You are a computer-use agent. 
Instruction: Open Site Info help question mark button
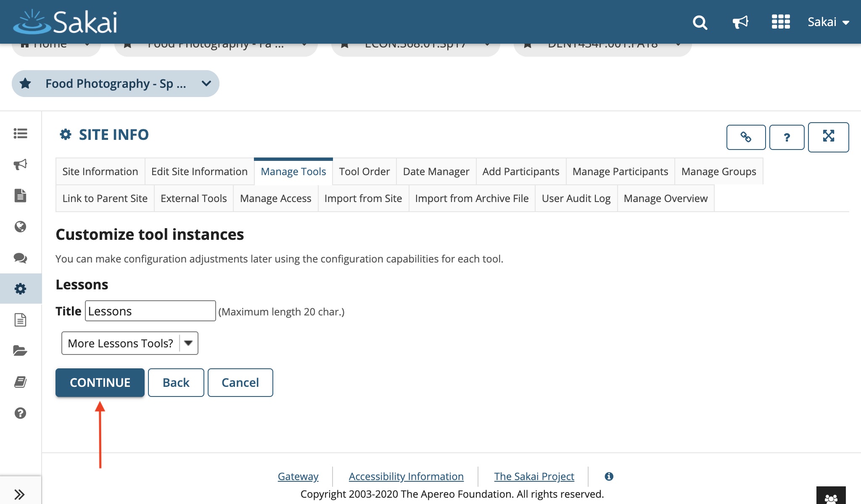(x=787, y=137)
